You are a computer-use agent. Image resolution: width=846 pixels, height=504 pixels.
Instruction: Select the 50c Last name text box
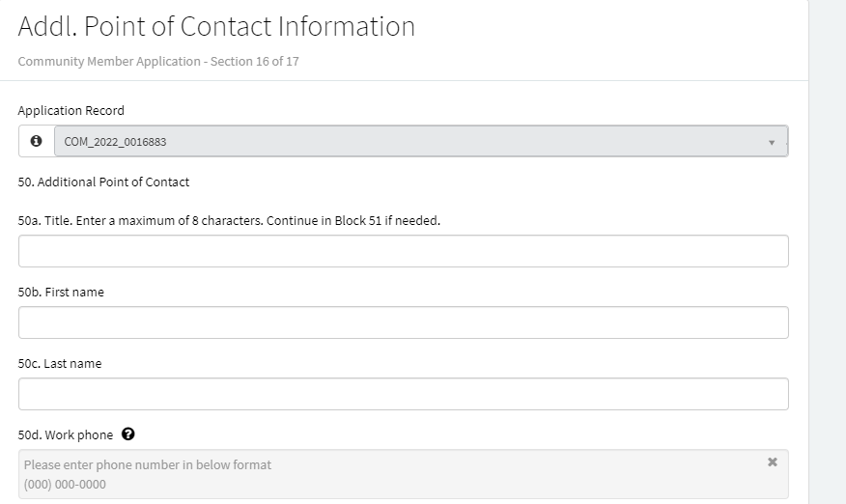403,394
